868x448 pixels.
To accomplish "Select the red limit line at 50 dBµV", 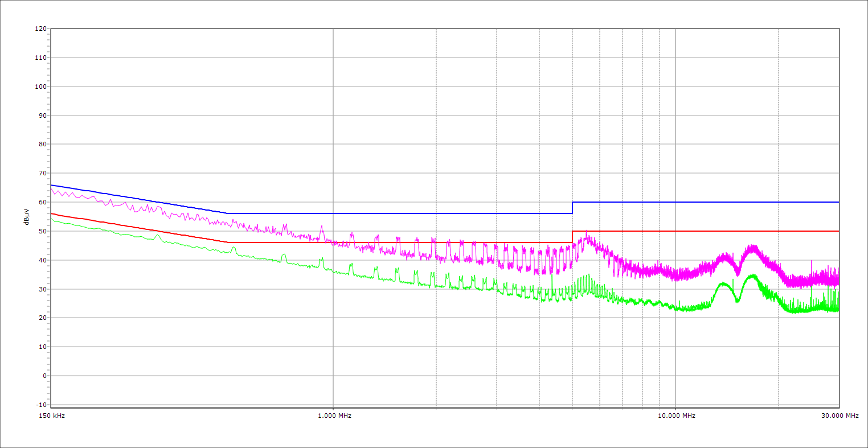I will pyautogui.click(x=706, y=231).
